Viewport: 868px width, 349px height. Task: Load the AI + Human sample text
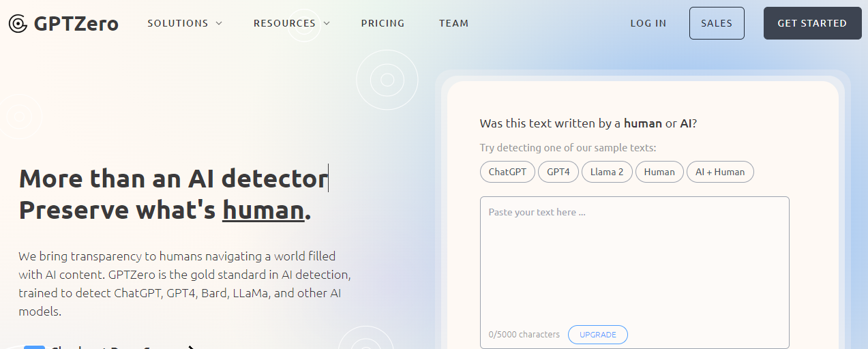pyautogui.click(x=720, y=172)
